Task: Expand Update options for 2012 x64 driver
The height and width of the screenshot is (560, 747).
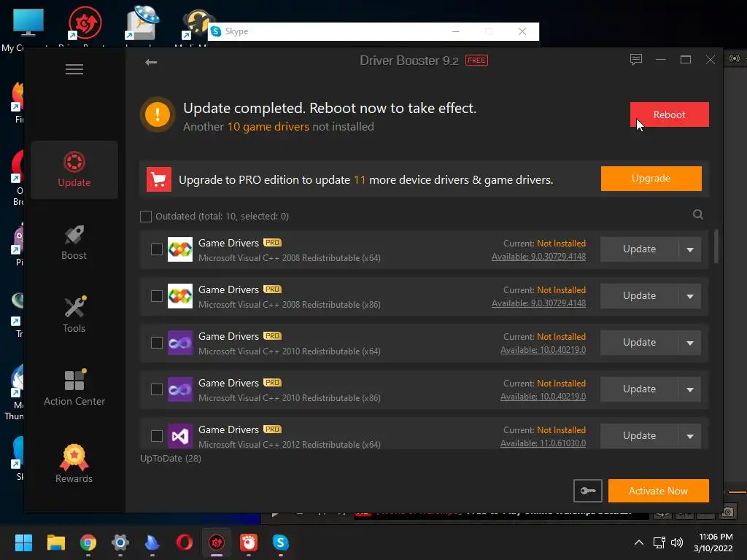Action: click(690, 436)
